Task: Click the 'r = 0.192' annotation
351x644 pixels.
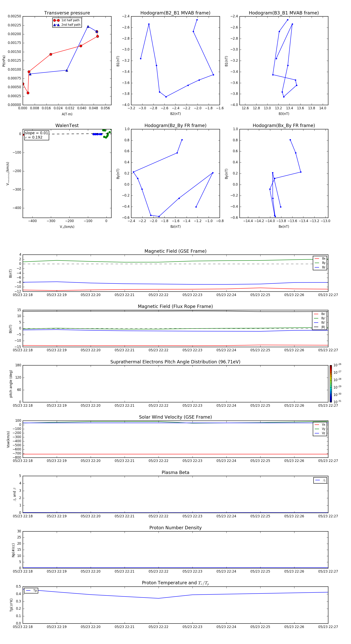Action: (34, 137)
